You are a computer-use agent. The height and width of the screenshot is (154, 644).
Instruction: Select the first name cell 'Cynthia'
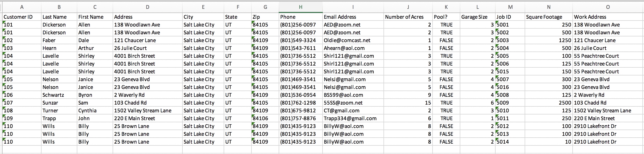(95, 111)
